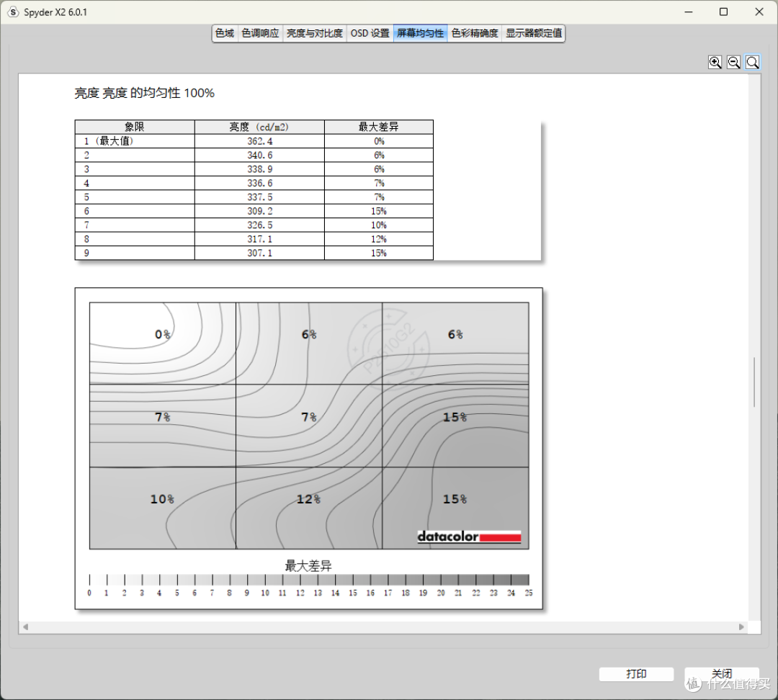Click the 象限 column header
The image size is (778, 700).
tap(135, 127)
